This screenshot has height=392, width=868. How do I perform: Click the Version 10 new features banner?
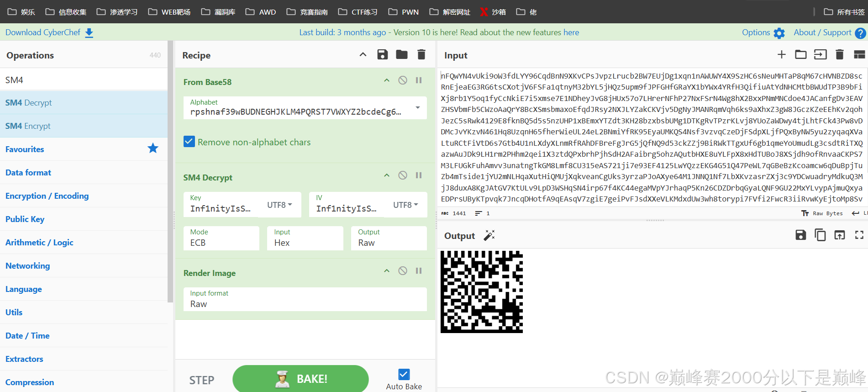pyautogui.click(x=439, y=32)
